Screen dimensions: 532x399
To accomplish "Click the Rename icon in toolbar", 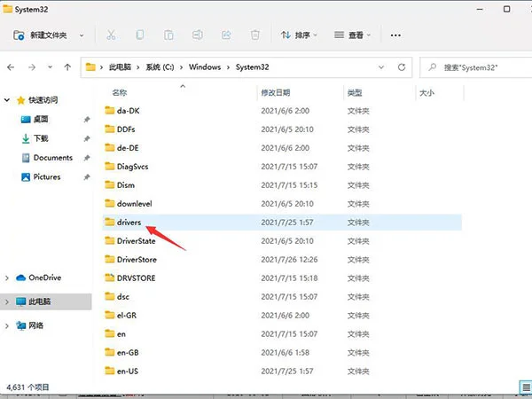I will (198, 35).
